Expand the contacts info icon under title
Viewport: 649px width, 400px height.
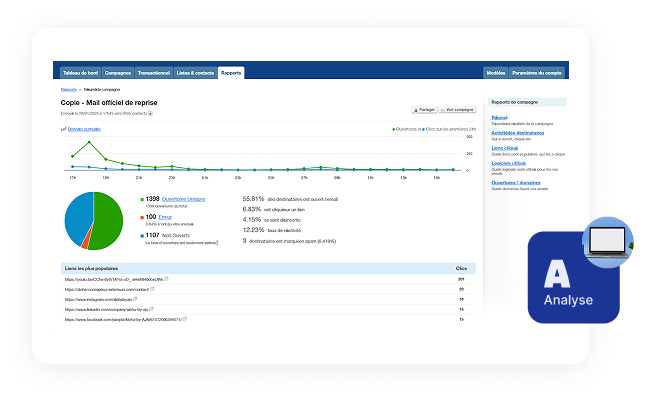150,113
